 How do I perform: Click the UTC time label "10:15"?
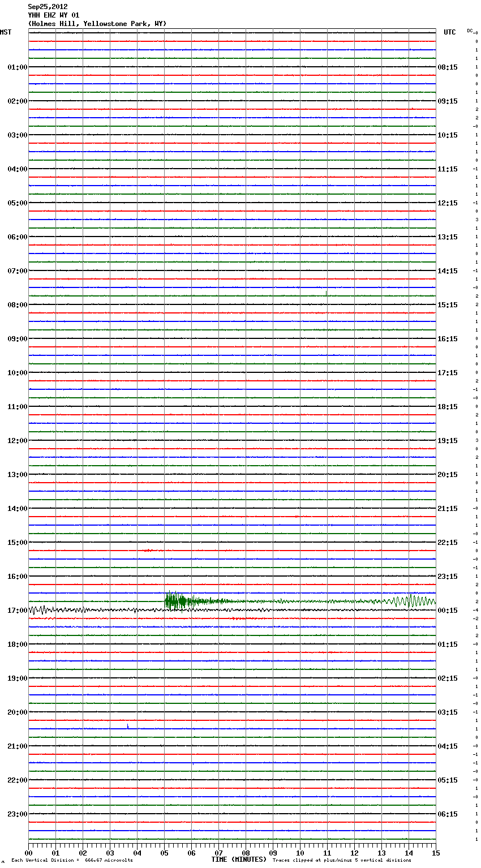pyautogui.click(x=448, y=135)
